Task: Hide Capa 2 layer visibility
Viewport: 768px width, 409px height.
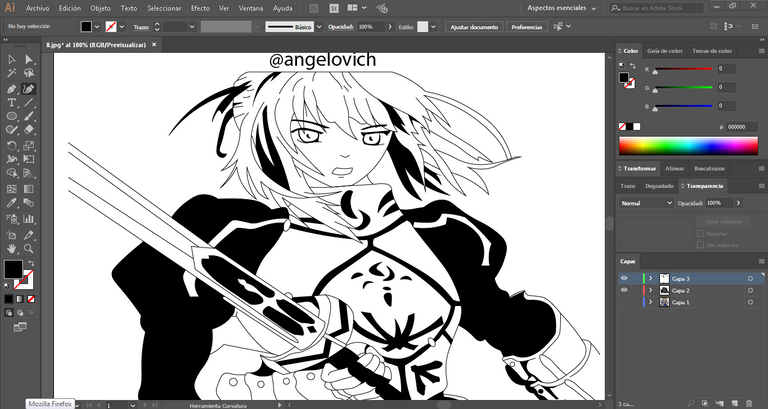Action: click(624, 290)
